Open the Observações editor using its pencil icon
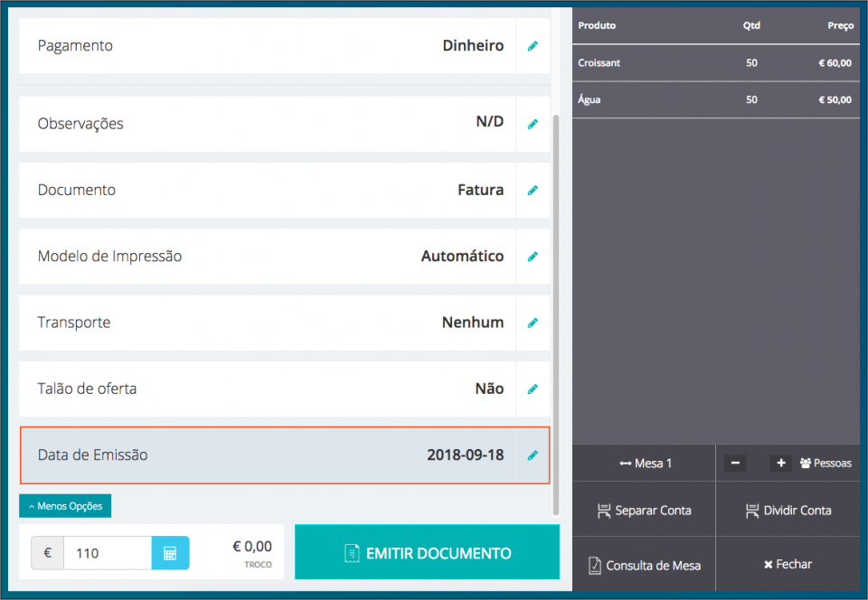Image resolution: width=868 pixels, height=600 pixels. point(533,124)
